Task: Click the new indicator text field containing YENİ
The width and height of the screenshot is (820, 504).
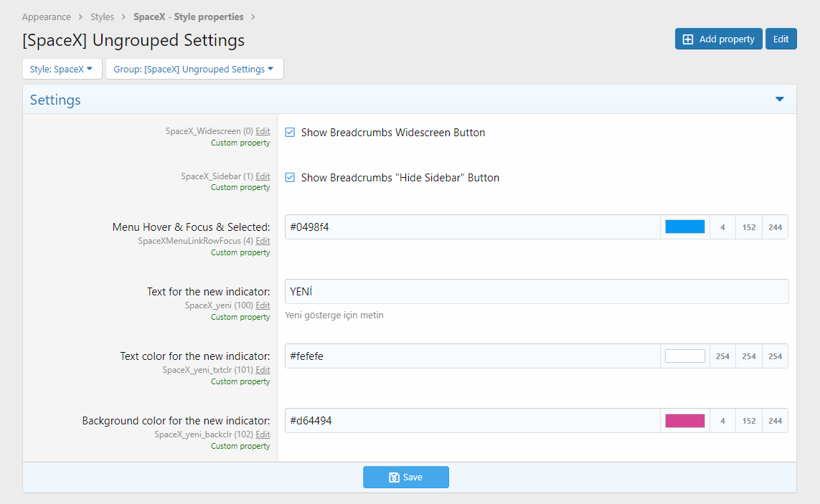Action: pyautogui.click(x=536, y=292)
